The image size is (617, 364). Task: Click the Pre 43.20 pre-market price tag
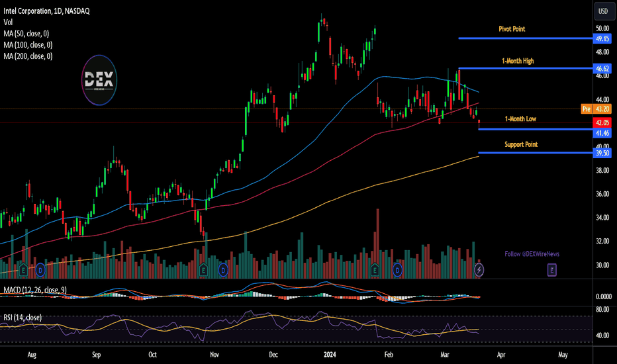click(x=596, y=109)
